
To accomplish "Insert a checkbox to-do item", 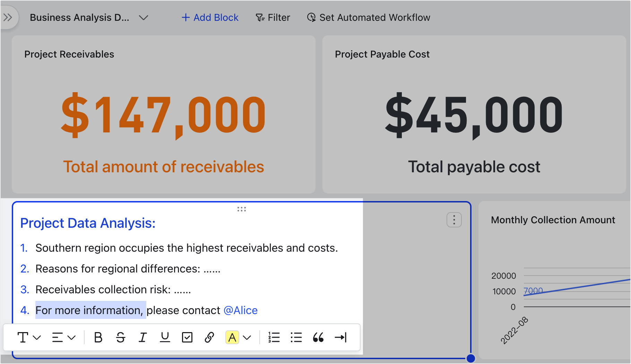I will click(187, 337).
